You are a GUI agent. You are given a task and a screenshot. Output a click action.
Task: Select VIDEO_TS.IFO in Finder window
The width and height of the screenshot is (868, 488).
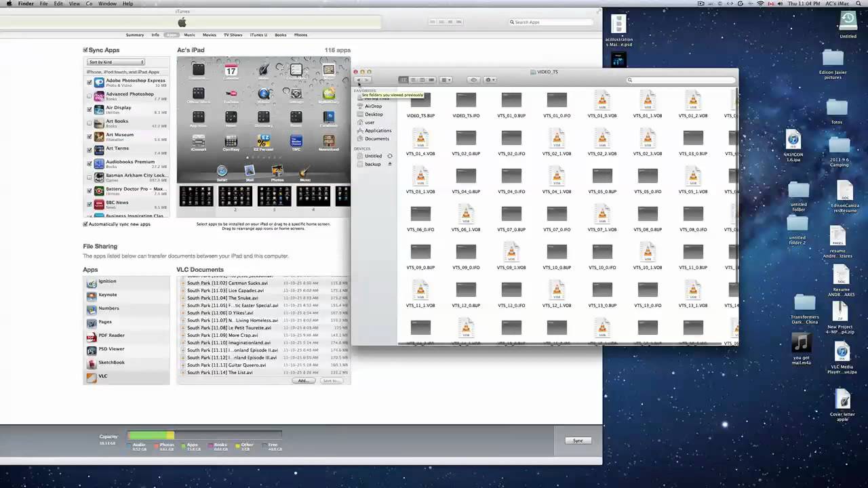pos(466,105)
